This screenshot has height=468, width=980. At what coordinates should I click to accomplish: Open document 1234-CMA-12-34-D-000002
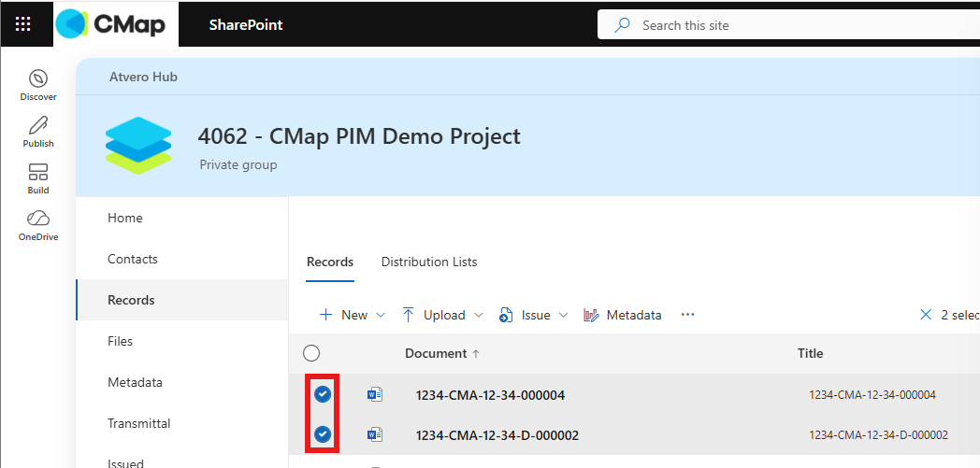pyautogui.click(x=497, y=435)
